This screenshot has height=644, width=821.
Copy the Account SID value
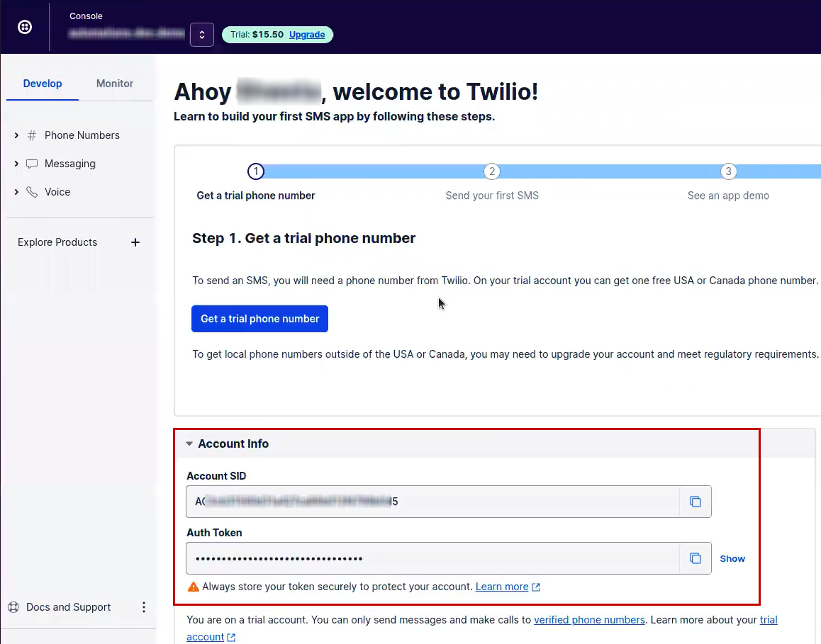point(695,501)
